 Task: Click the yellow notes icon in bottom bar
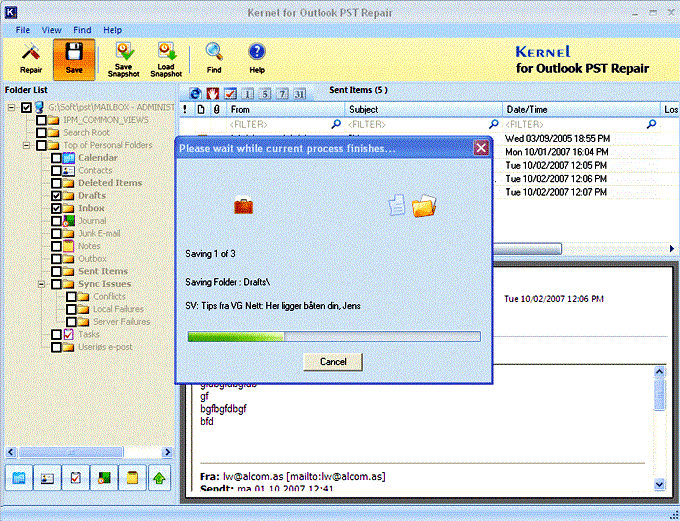point(132,478)
